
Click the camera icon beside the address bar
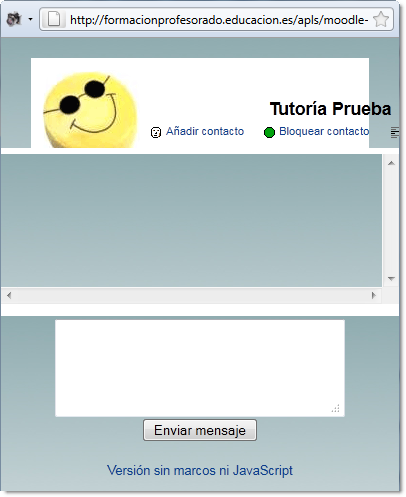(x=14, y=19)
